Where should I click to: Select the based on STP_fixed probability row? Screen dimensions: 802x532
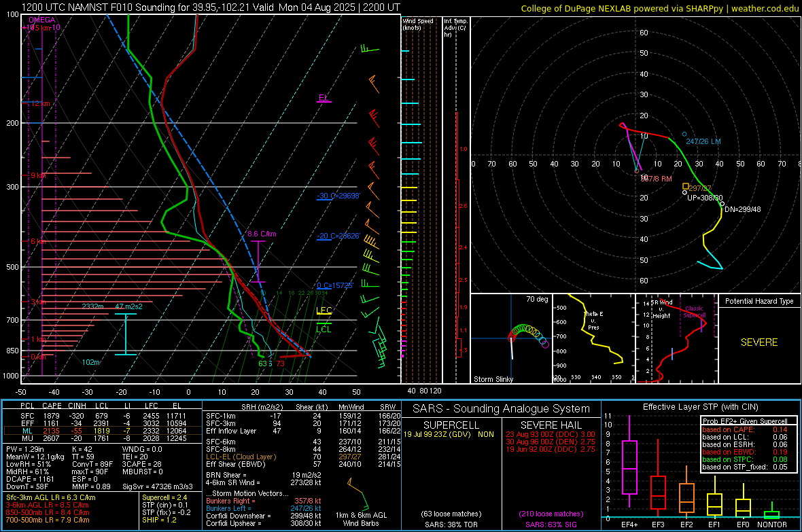[745, 467]
